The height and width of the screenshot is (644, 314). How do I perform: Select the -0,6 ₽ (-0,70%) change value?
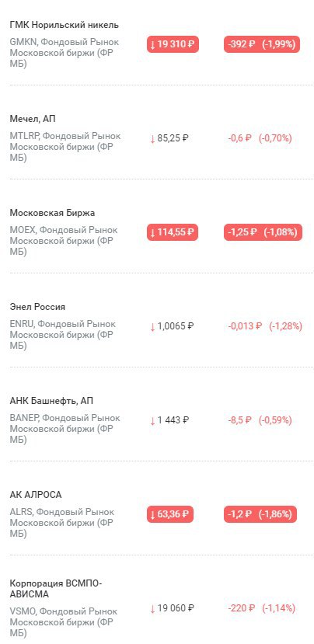[260, 138]
